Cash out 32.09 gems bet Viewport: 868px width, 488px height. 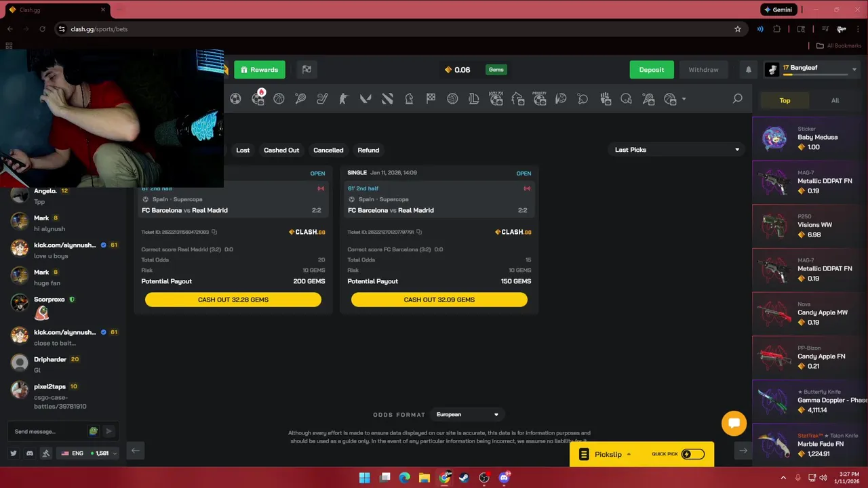coord(439,300)
